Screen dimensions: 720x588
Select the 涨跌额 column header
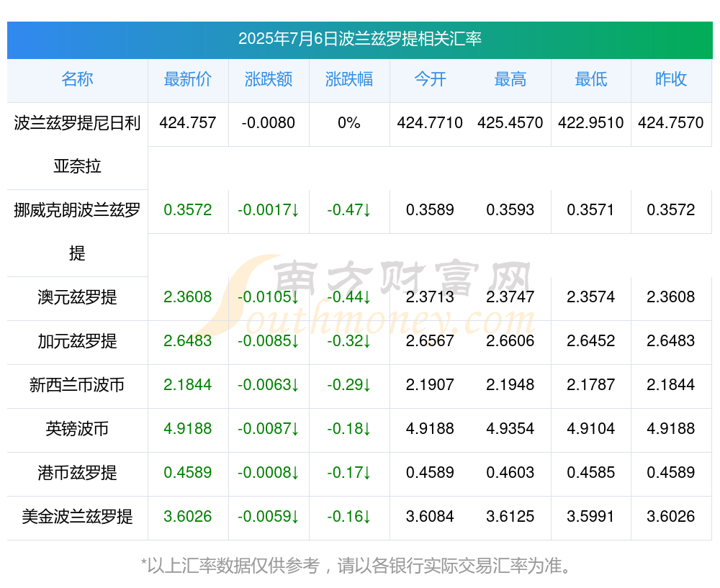coord(268,79)
